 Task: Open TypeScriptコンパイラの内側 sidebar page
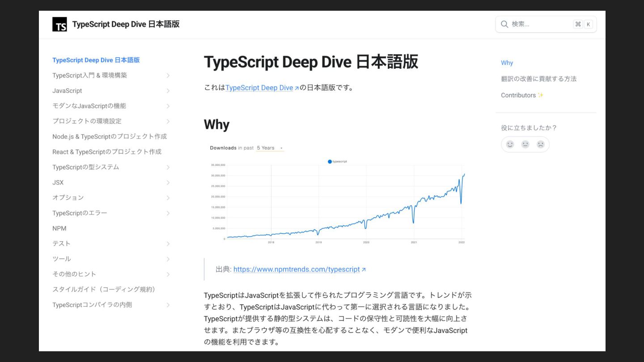pos(92,305)
